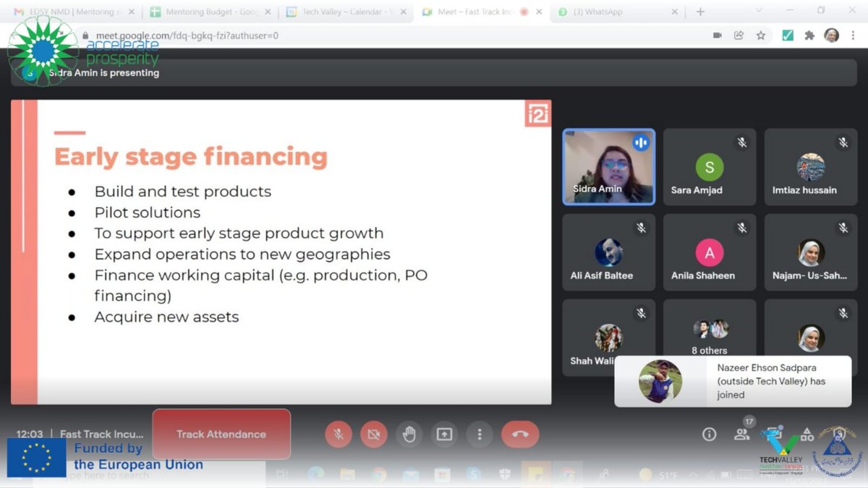Open the Activities shapes icon

pos(807,434)
